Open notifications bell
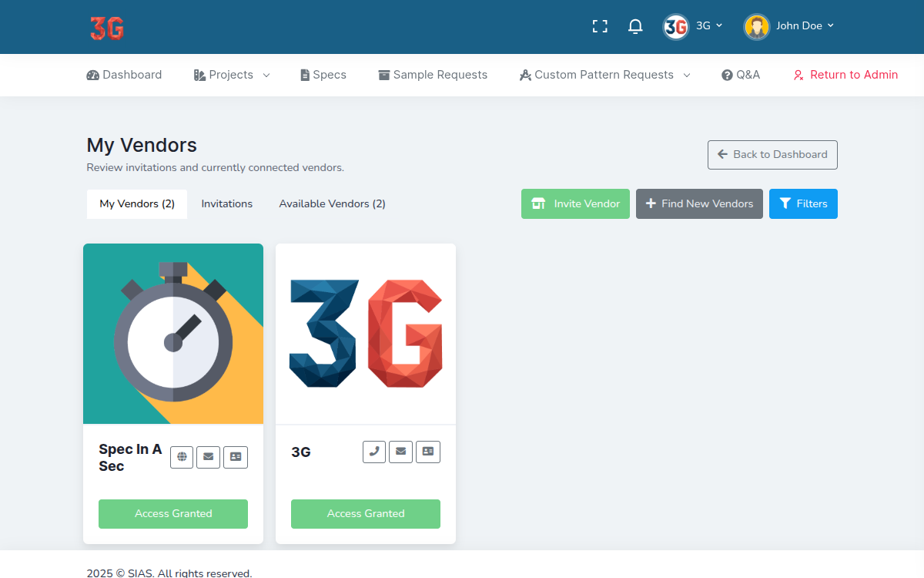Viewport: 924px width, 578px height. [635, 26]
